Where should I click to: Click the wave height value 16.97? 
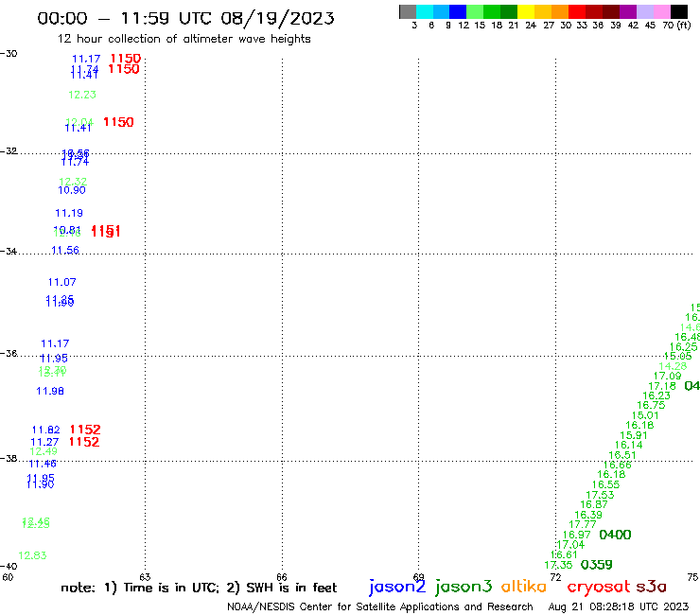point(576,535)
